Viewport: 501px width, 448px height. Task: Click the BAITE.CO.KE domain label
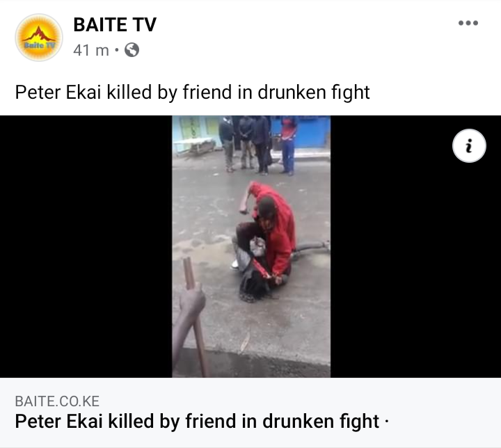pyautogui.click(x=57, y=401)
